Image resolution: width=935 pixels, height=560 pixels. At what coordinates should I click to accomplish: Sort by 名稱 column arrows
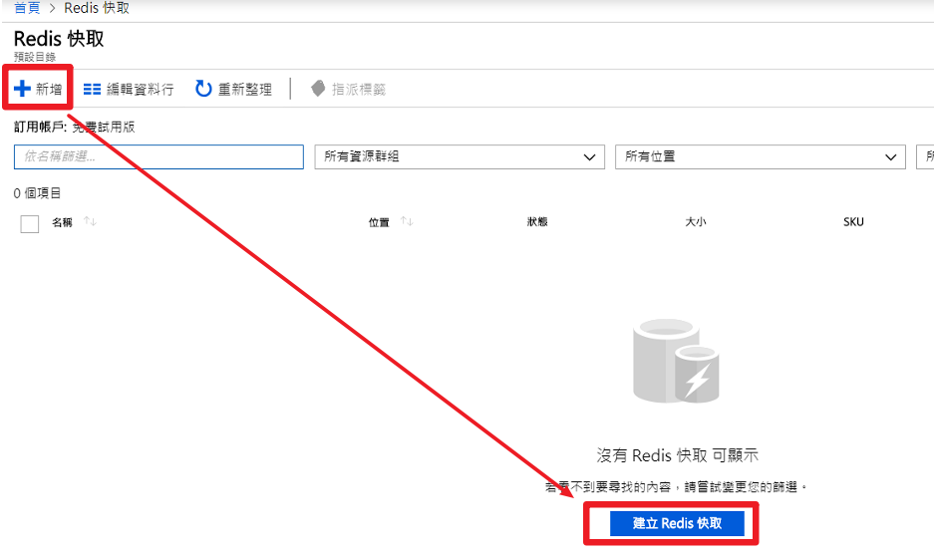[90, 222]
